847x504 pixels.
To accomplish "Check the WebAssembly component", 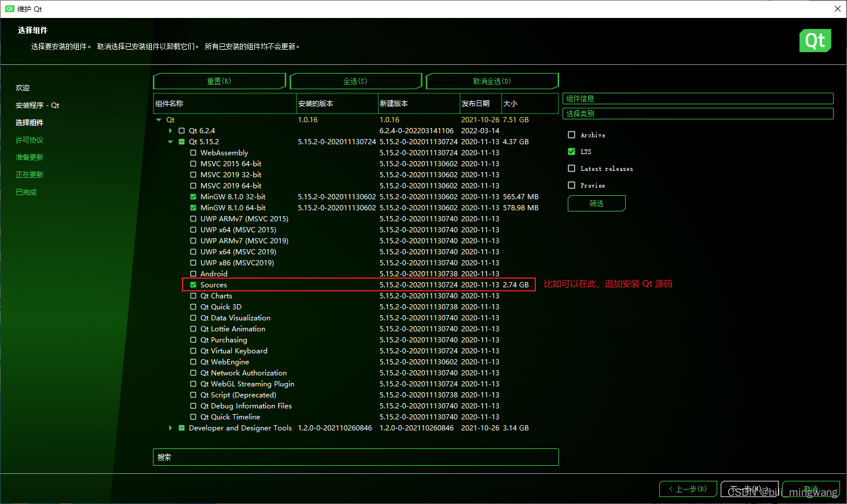I will [194, 153].
